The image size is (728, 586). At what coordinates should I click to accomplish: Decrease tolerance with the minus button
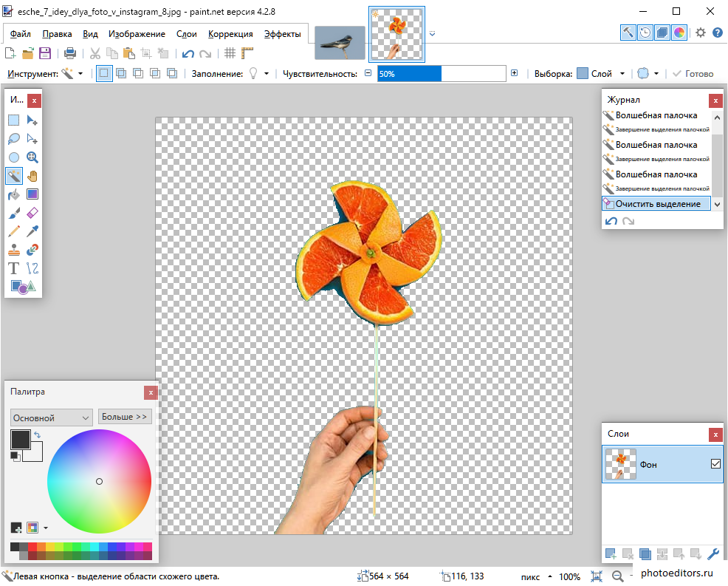368,73
